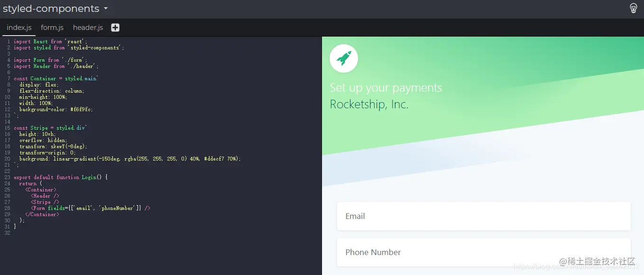Switch to the index.js tab
644x275 pixels.
click(19, 28)
